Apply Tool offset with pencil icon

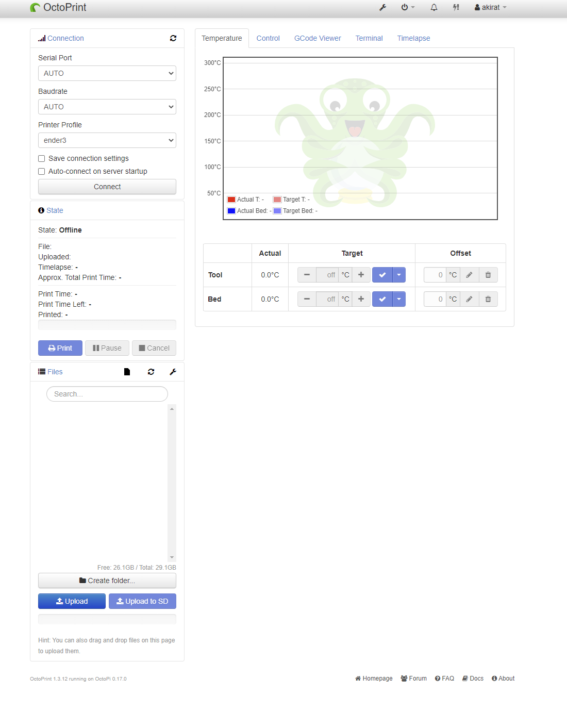[469, 275]
